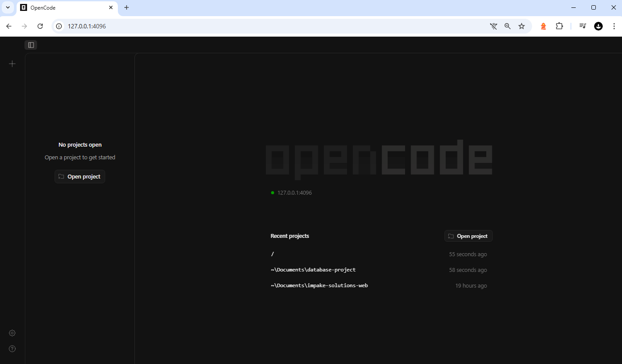Click Open project in the sidebar
Screen dimensions: 622x364
point(80,176)
